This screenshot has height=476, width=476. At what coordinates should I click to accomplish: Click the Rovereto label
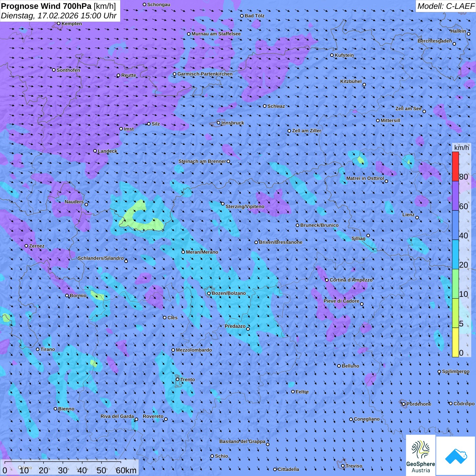click(153, 416)
